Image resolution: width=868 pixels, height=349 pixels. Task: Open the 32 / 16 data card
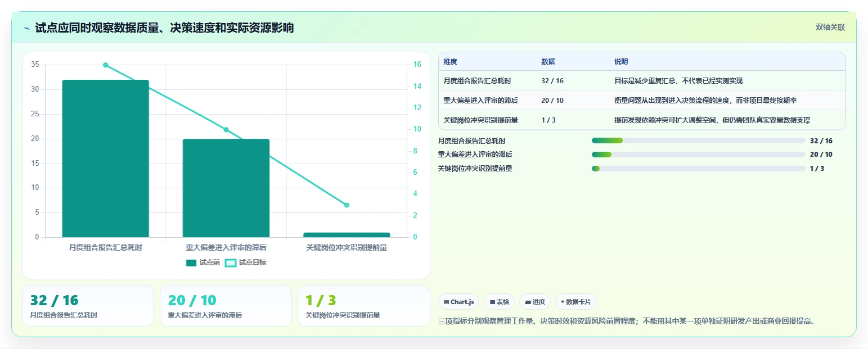pos(88,306)
